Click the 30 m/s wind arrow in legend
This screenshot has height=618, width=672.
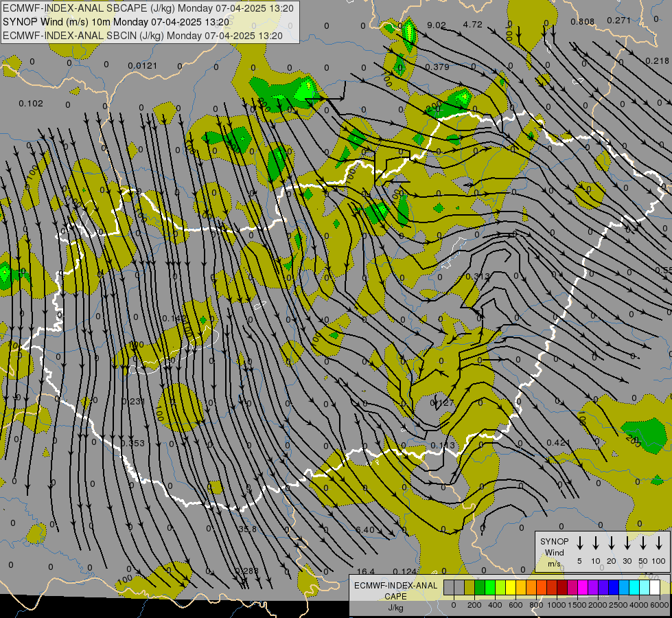627,543
